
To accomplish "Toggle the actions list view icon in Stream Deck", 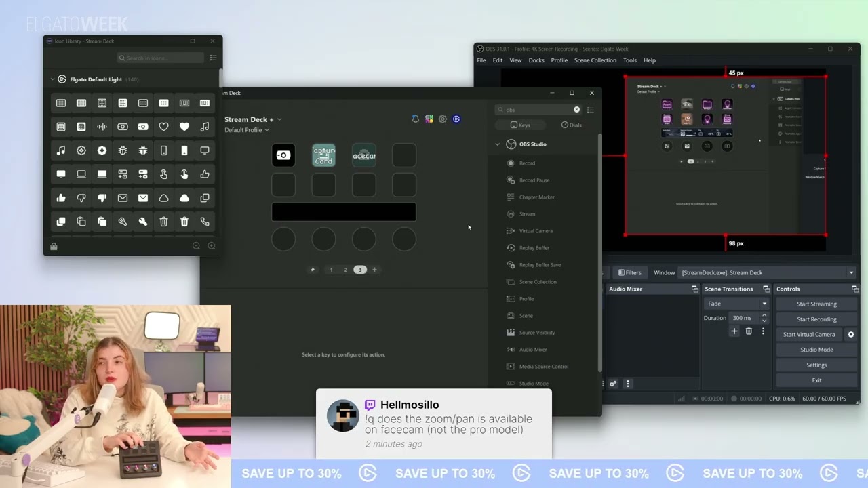I will click(x=591, y=110).
